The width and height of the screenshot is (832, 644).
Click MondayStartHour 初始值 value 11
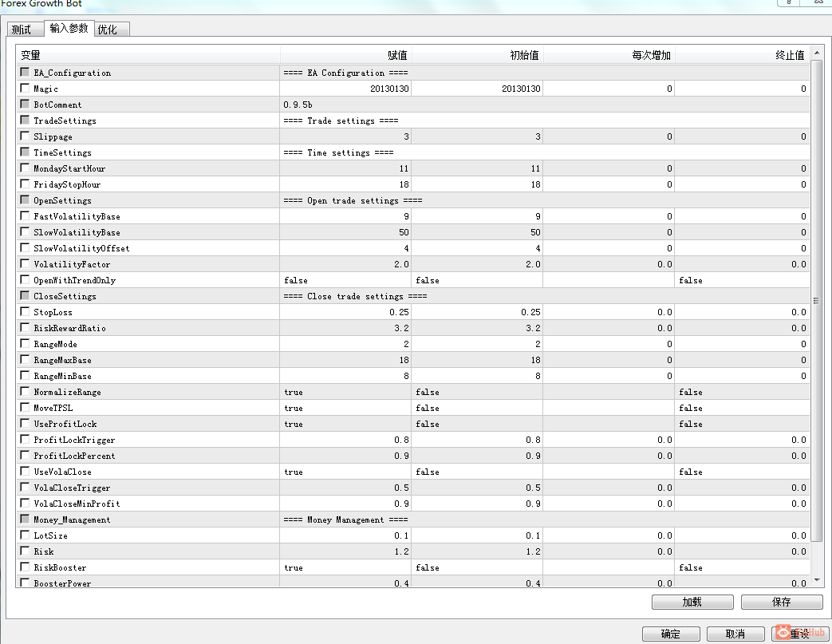[536, 168]
